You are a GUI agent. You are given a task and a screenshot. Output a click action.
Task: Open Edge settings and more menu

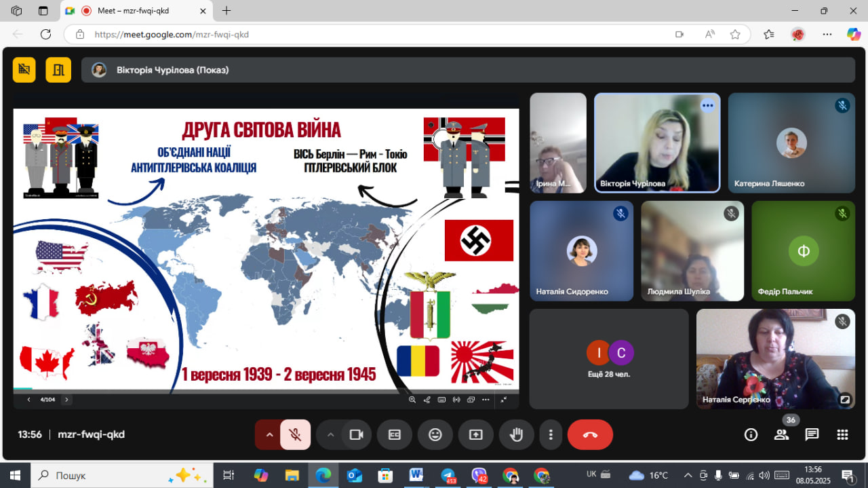(827, 34)
